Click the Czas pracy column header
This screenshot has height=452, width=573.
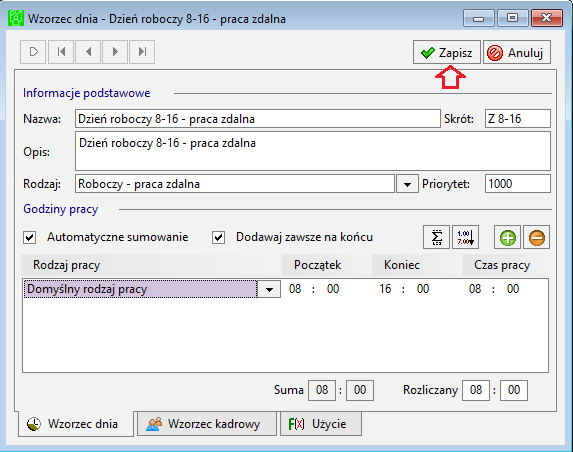[x=506, y=265]
